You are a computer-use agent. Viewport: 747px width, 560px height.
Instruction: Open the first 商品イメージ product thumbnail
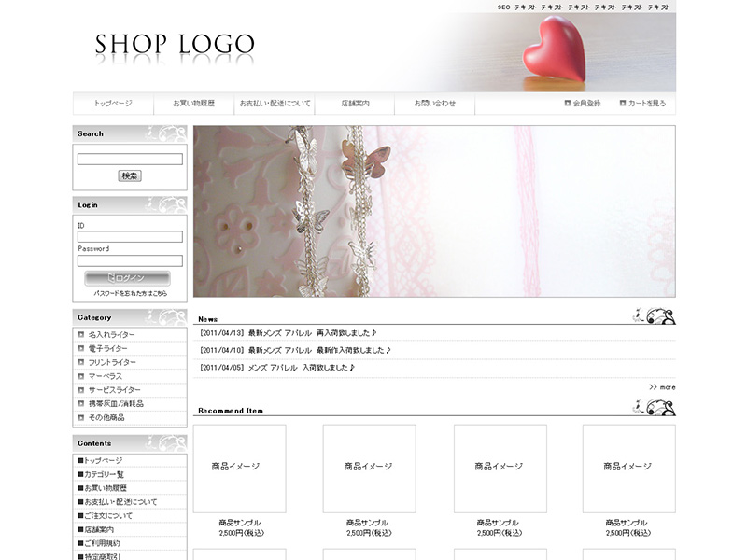pyautogui.click(x=239, y=468)
